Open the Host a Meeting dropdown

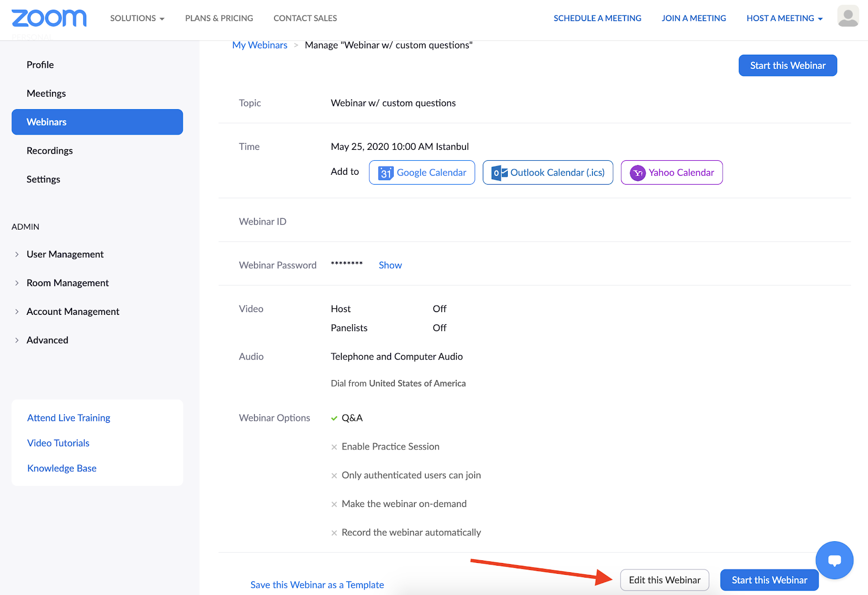tap(784, 18)
